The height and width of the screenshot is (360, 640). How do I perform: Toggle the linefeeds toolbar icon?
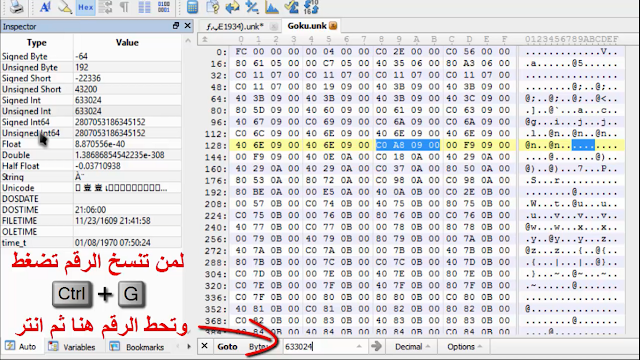click(x=106, y=7)
